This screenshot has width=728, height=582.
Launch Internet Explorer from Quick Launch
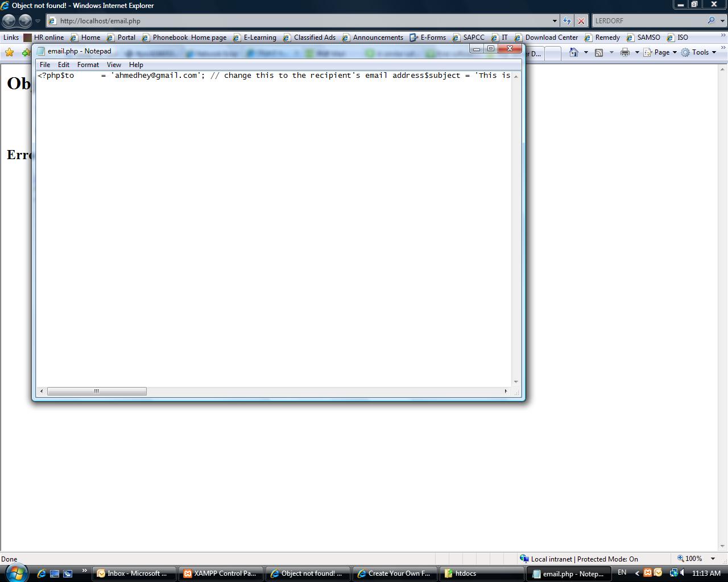[x=41, y=573]
